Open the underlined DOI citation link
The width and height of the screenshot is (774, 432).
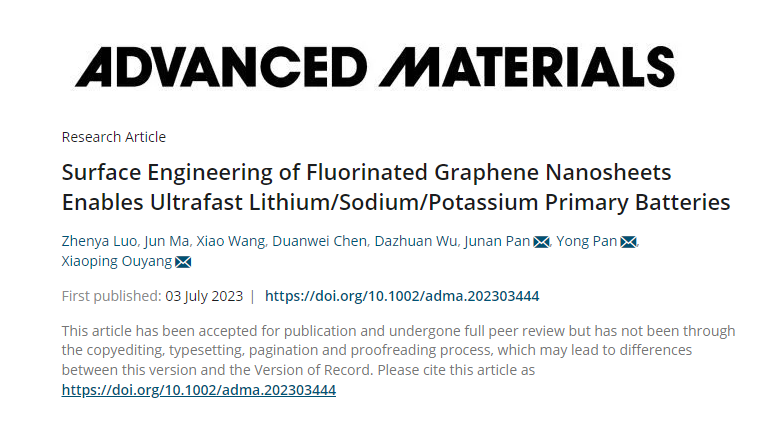(x=199, y=390)
